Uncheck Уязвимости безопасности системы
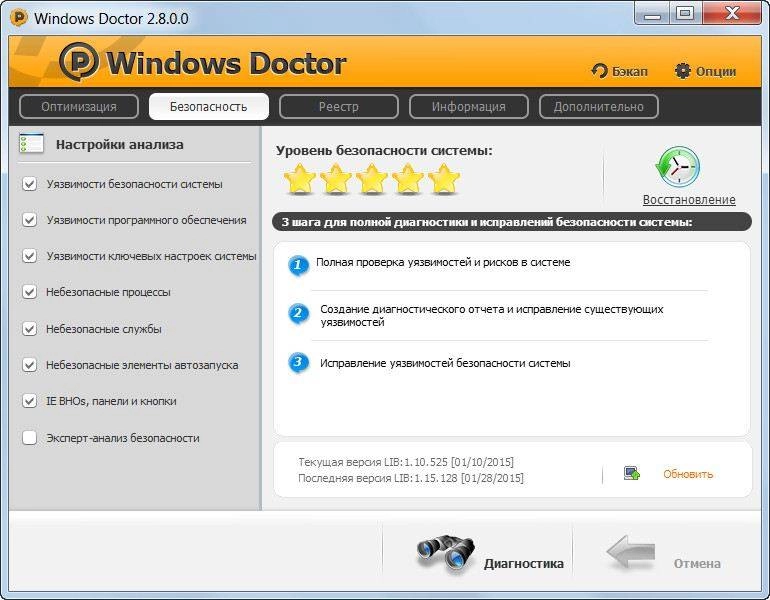Viewport: 770px width, 600px height. click(29, 184)
